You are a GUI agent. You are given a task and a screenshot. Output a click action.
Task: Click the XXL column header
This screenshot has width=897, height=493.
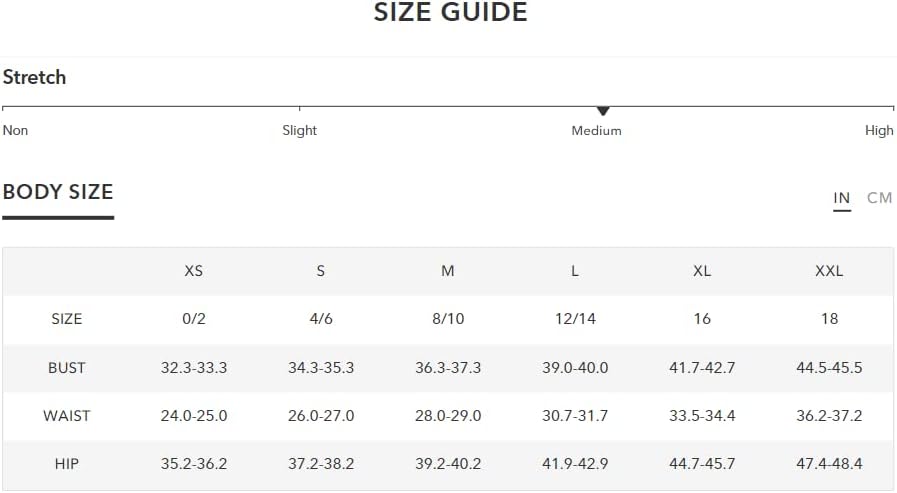click(829, 271)
